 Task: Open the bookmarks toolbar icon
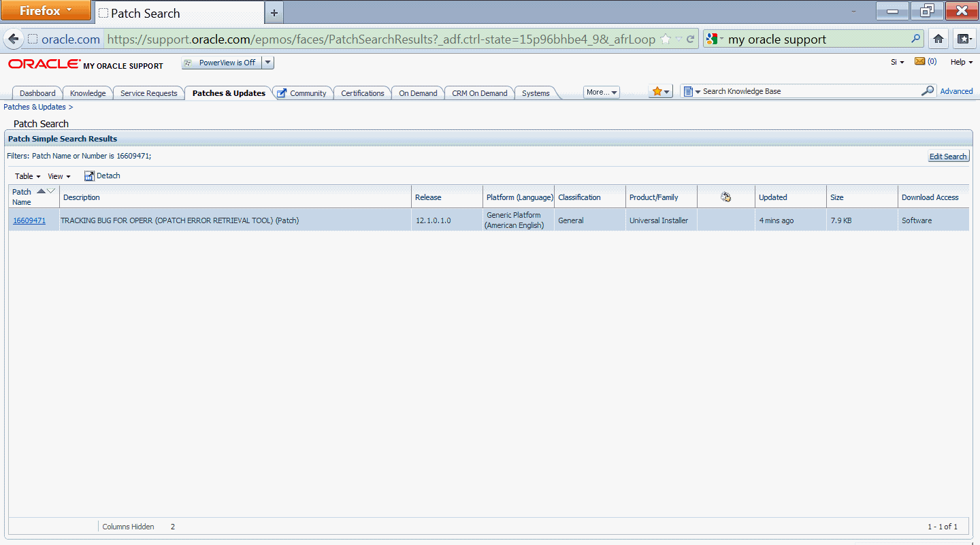(x=964, y=39)
